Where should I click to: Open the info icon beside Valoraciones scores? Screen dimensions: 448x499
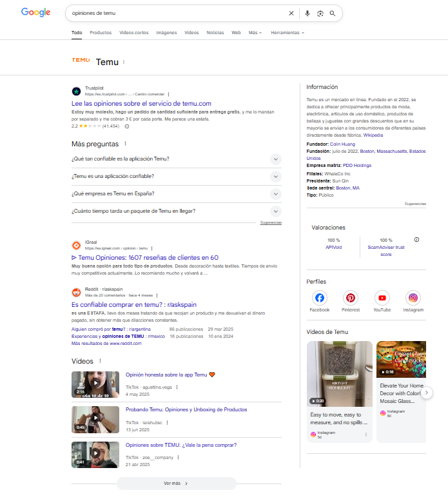[x=416, y=240]
